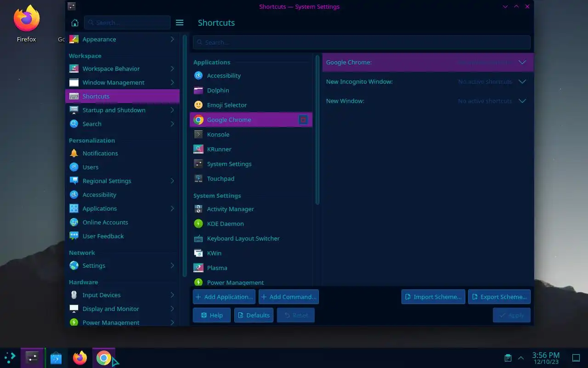This screenshot has height=368, width=588.
Task: Open Help button
Action: (212, 315)
